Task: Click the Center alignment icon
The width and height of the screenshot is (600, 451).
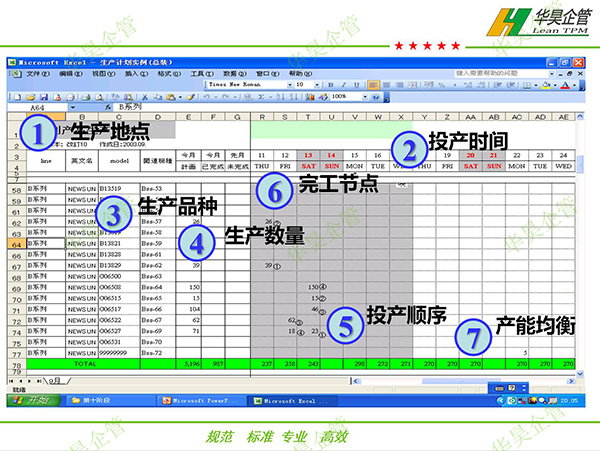Action: click(x=386, y=85)
